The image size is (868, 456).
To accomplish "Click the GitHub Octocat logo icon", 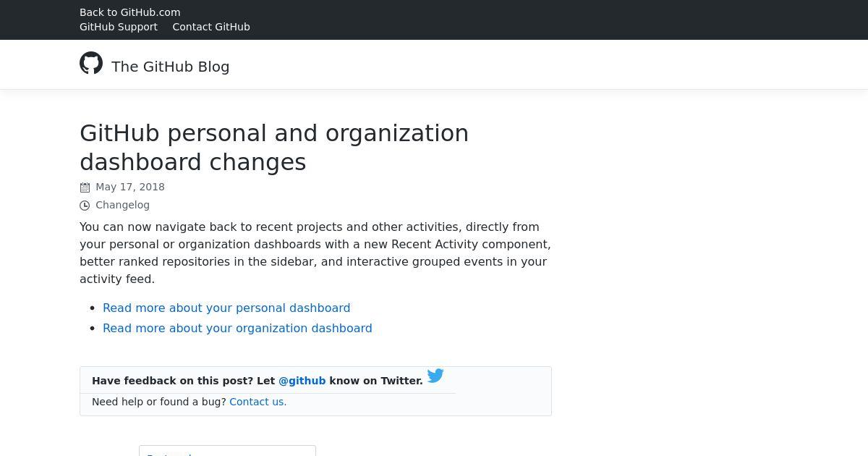I will click(x=91, y=63).
